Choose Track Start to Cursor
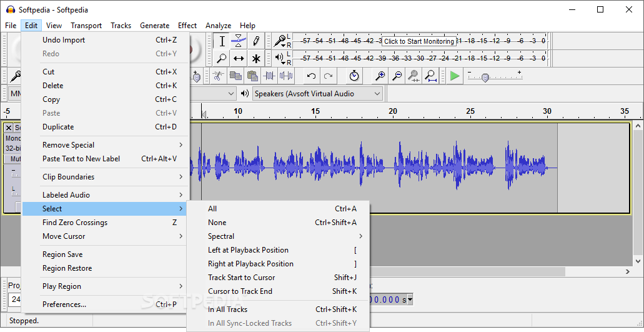644x332 pixels. [x=279, y=278]
